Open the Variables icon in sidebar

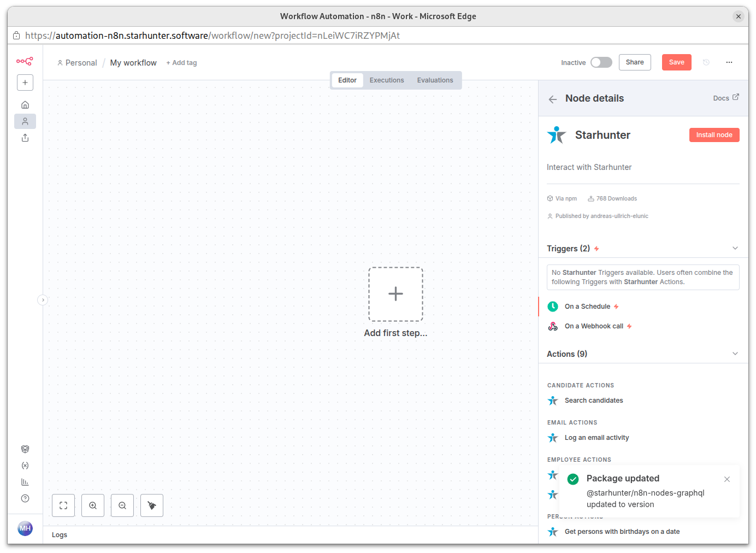tap(25, 466)
